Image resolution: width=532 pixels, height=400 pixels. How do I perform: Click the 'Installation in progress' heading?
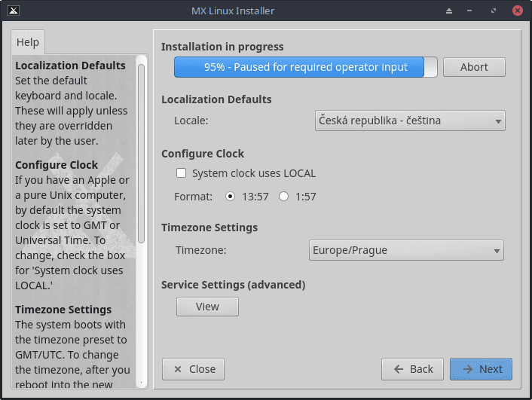(222, 47)
